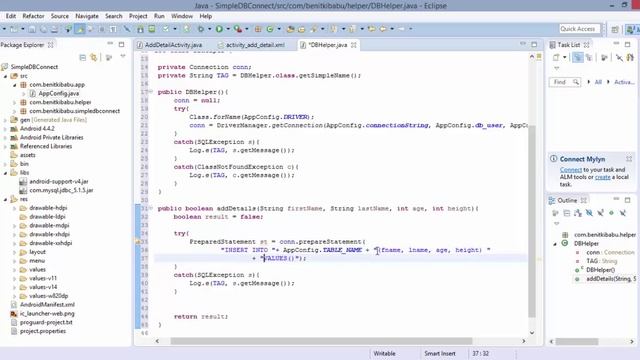Minimize the Package Explorer view
Image resolution: width=640 pixels, height=360 pixels.
coord(110,44)
